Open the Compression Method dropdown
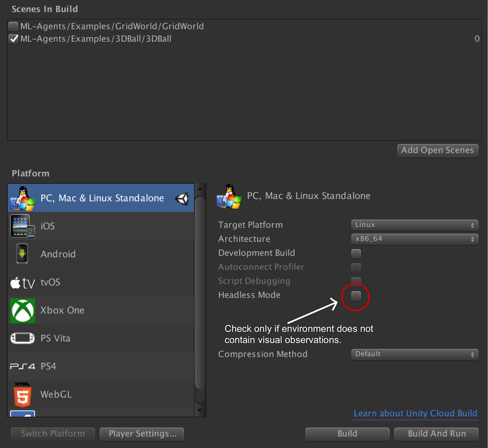This screenshot has height=448, width=488. click(415, 354)
